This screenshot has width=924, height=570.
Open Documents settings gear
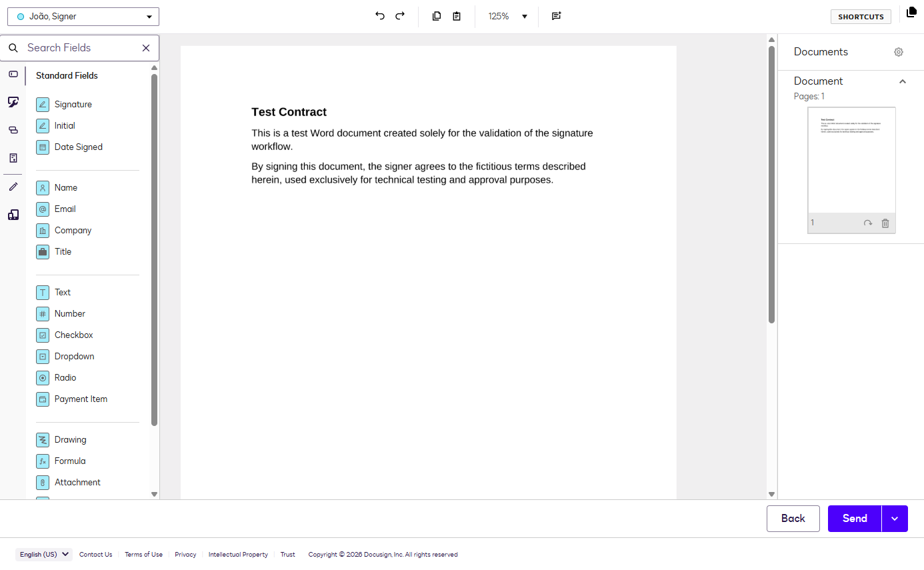coord(899,52)
